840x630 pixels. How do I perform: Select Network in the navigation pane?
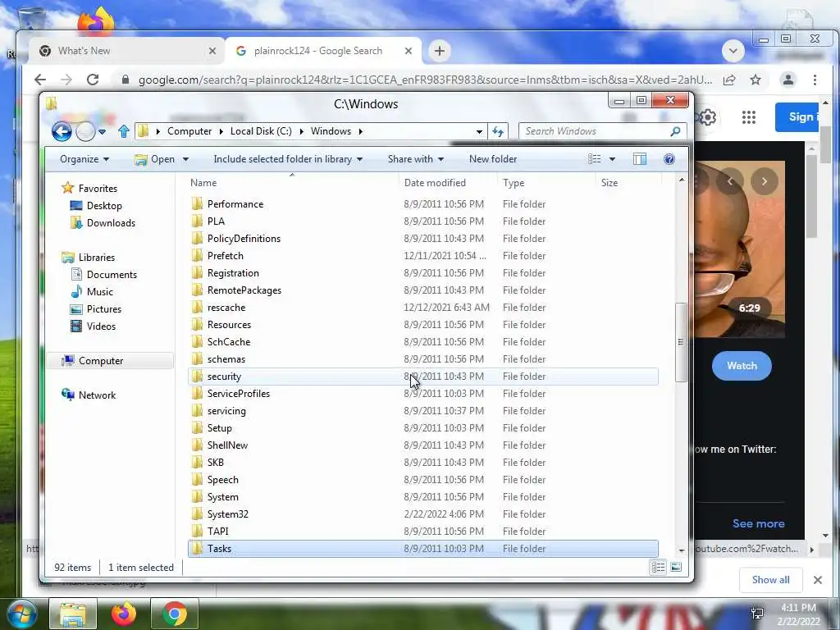pyautogui.click(x=97, y=395)
